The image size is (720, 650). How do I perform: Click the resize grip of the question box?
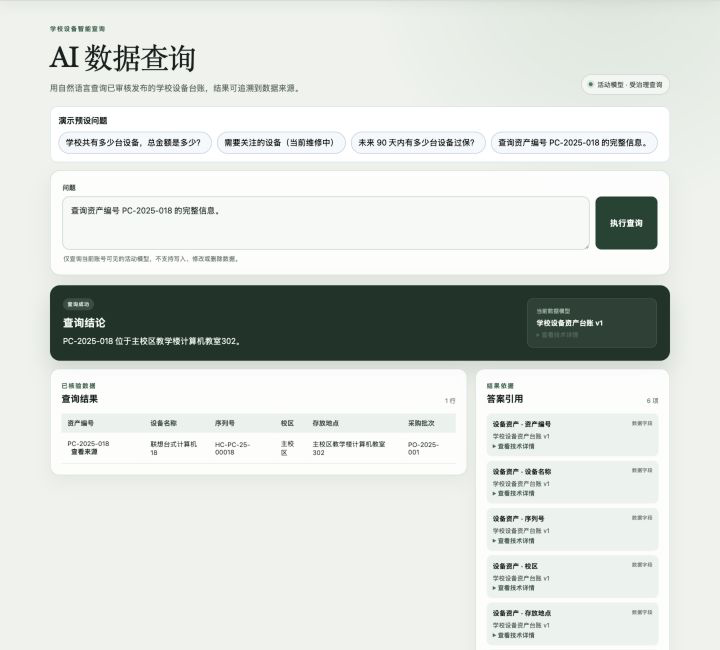586,247
